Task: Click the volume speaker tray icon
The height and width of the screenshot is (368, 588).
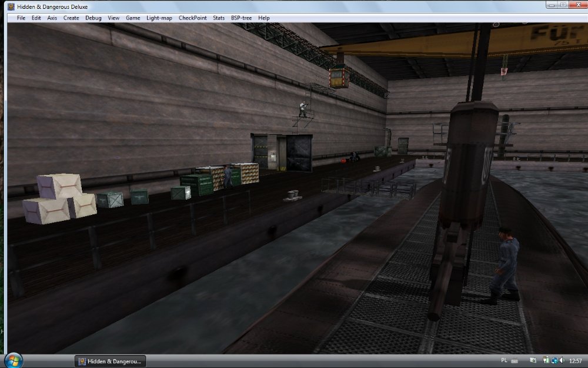Action: (x=562, y=360)
